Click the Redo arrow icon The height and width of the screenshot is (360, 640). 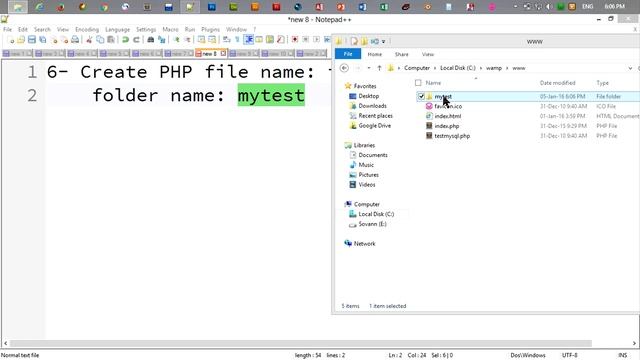(x=136, y=40)
